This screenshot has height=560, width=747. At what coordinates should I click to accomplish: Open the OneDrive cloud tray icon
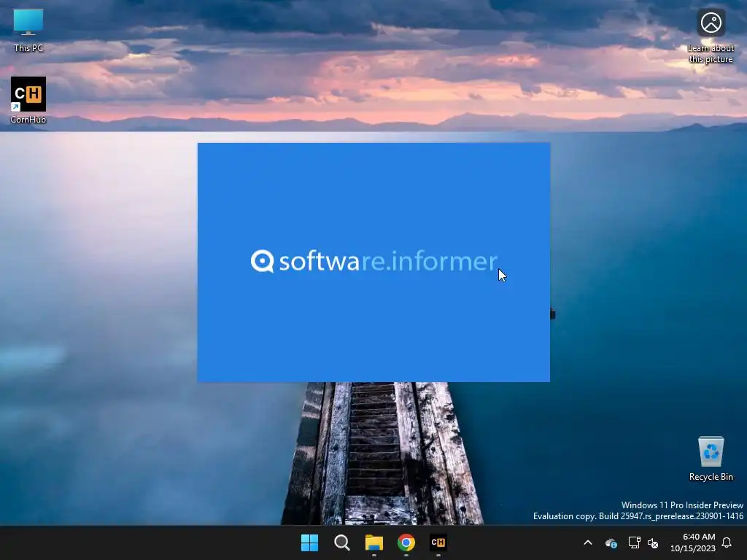[611, 542]
